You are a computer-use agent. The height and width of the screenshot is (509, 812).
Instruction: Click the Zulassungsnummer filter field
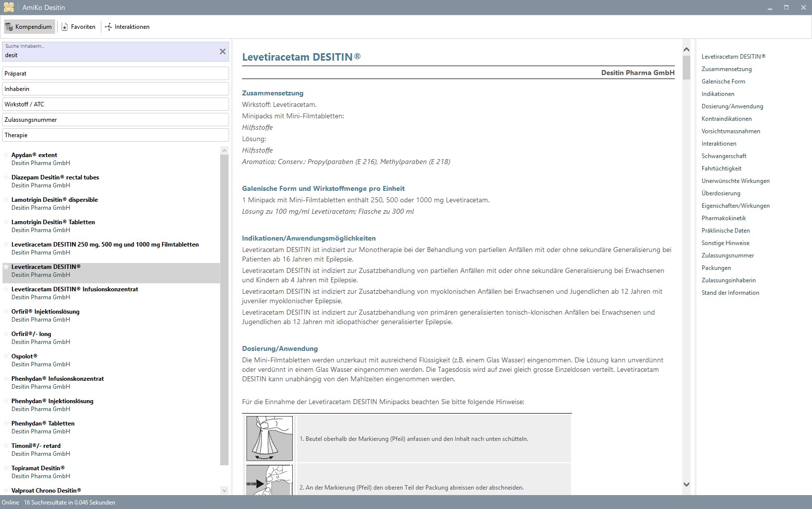pyautogui.click(x=115, y=119)
